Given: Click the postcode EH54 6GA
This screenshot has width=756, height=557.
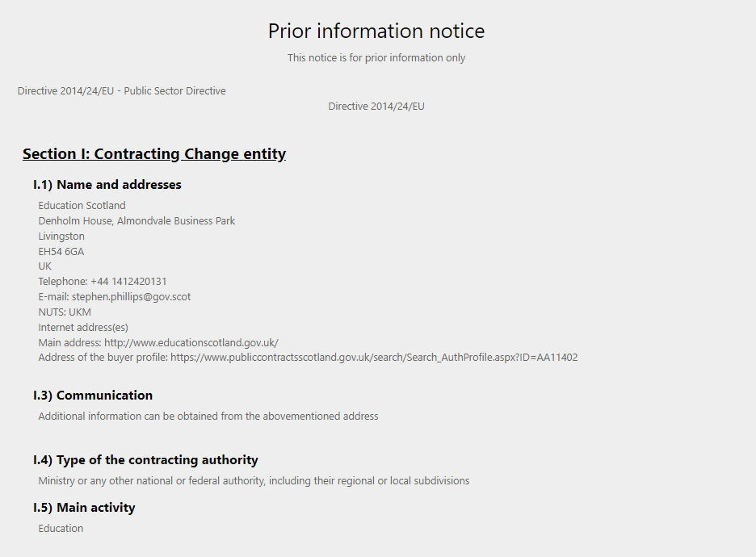Looking at the screenshot, I should point(61,252).
